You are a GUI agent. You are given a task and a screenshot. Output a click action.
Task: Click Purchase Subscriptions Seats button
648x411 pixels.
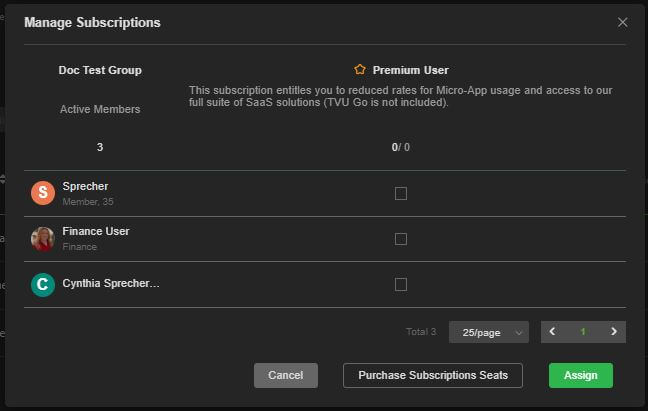pyautogui.click(x=433, y=375)
